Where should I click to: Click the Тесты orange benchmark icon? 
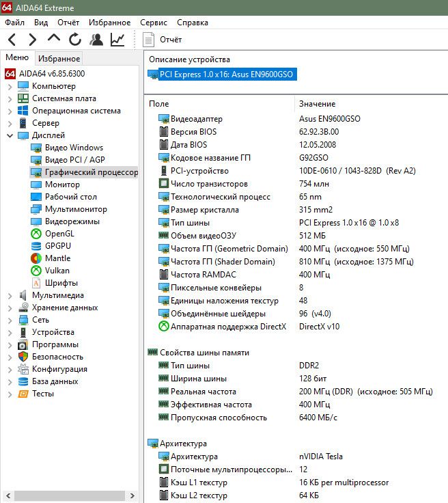[x=23, y=394]
